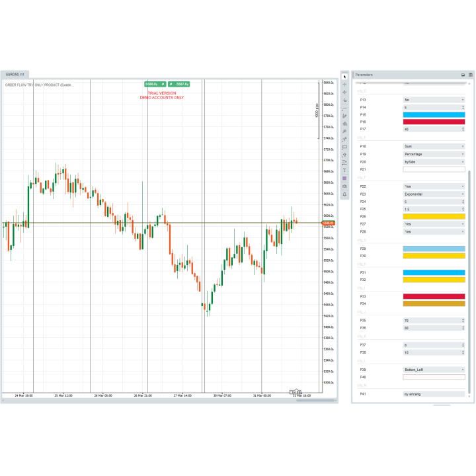Open the P23 Exponential dropdown
This screenshot has width=476, height=476.
434,194
